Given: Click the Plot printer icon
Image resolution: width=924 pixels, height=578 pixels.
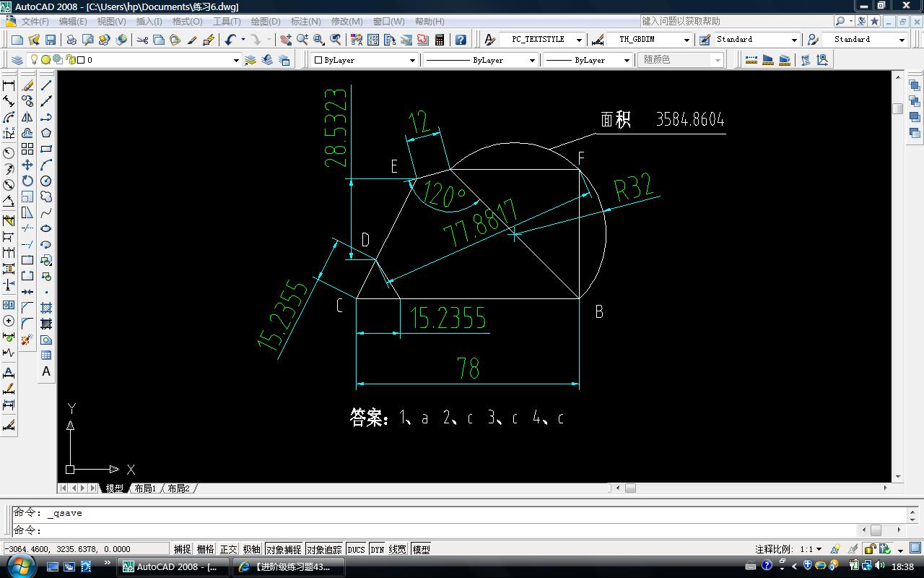Looking at the screenshot, I should (71, 40).
